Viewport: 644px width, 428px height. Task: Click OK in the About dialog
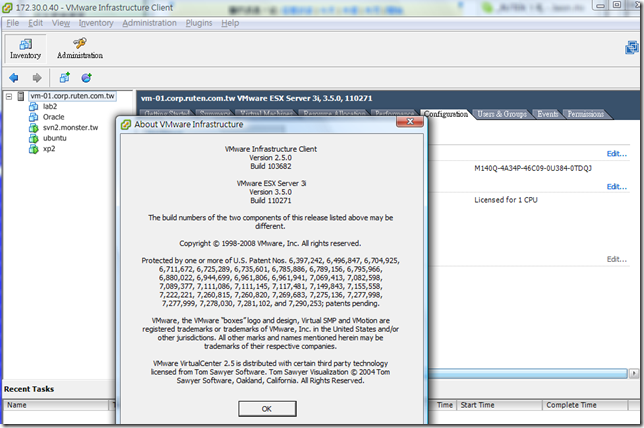coord(267,409)
